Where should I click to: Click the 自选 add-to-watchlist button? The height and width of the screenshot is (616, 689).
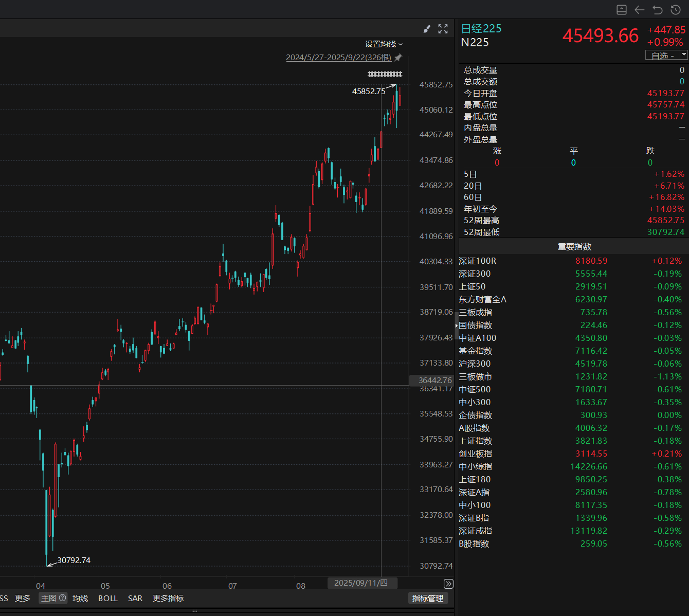click(662, 55)
